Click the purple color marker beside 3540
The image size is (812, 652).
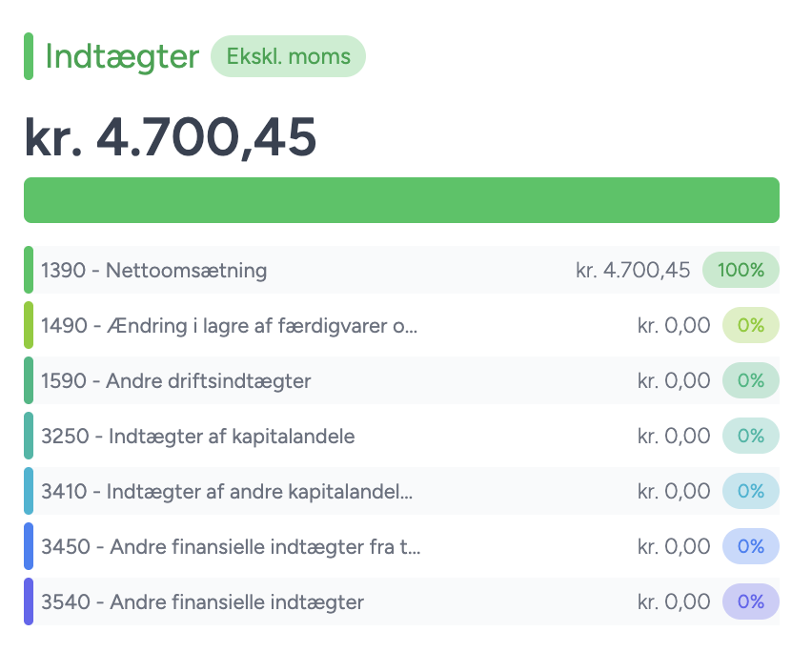pyautogui.click(x=29, y=602)
